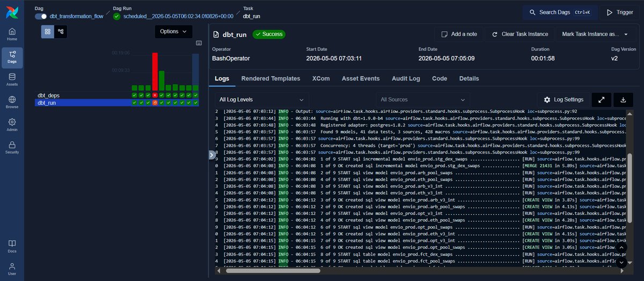The image size is (644, 281).
Task: Open the Code tab
Action: pos(440,78)
